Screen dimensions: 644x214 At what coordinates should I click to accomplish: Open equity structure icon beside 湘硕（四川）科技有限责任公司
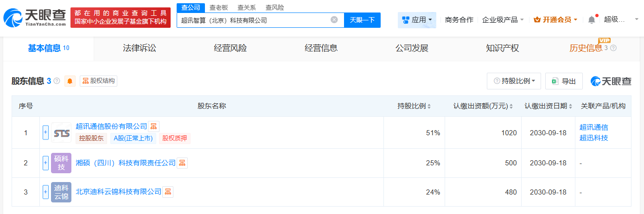coord(182,163)
